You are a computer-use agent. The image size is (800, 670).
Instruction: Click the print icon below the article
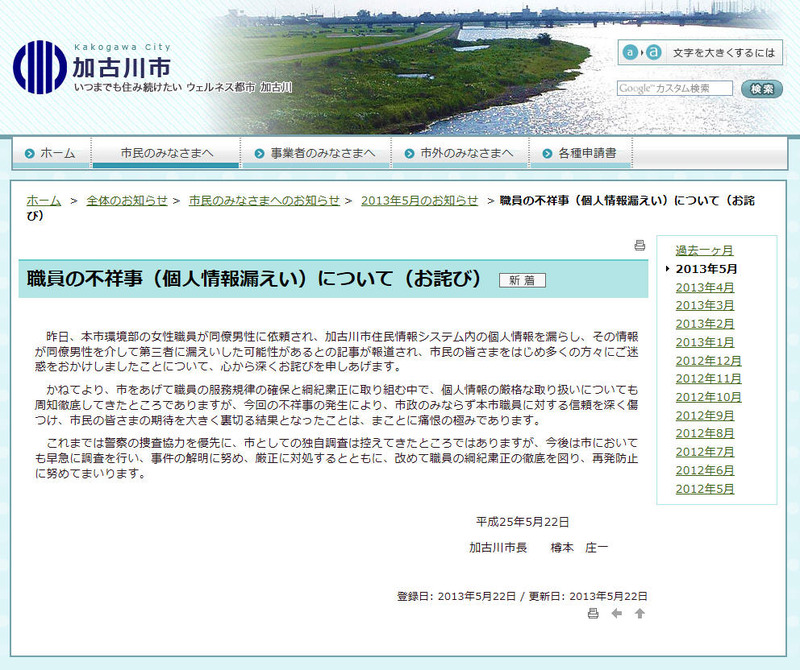593,613
